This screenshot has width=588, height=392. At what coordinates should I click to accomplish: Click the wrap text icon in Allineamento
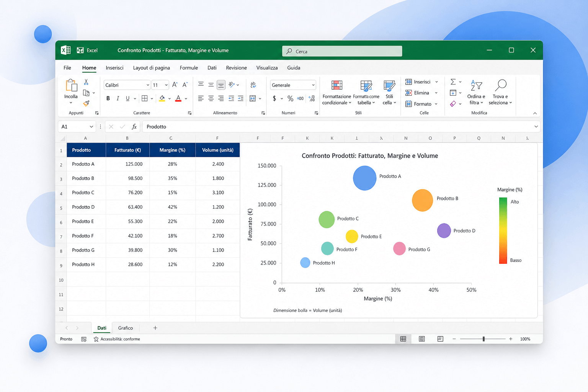pyautogui.click(x=253, y=85)
